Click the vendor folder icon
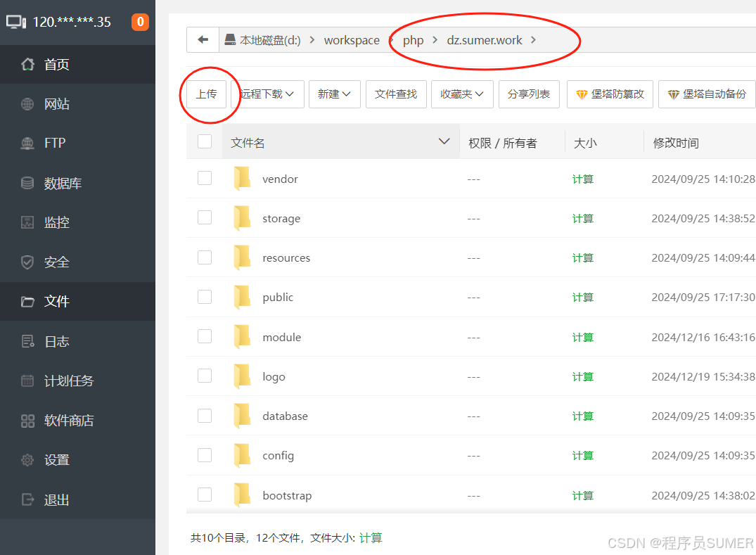The image size is (756, 555). (242, 179)
